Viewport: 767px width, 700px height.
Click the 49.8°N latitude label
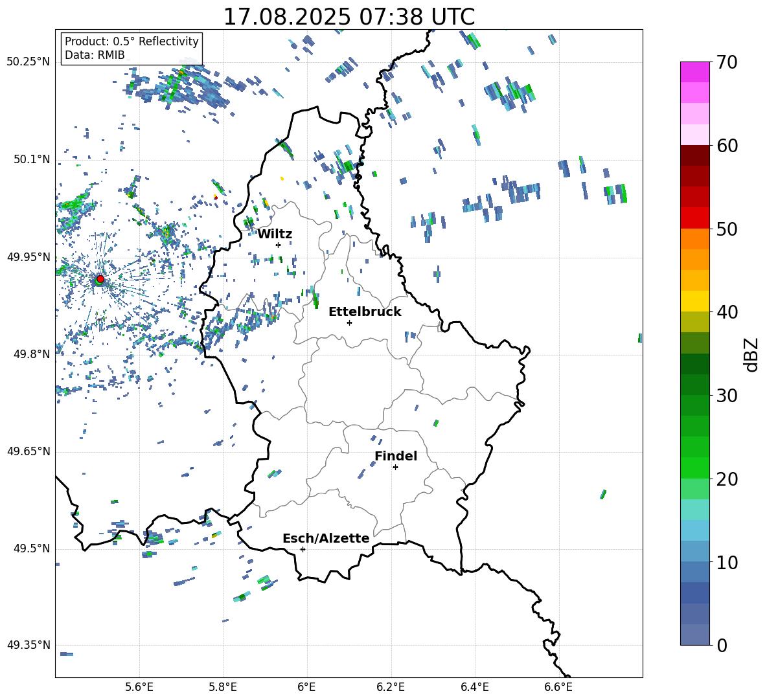point(32,354)
